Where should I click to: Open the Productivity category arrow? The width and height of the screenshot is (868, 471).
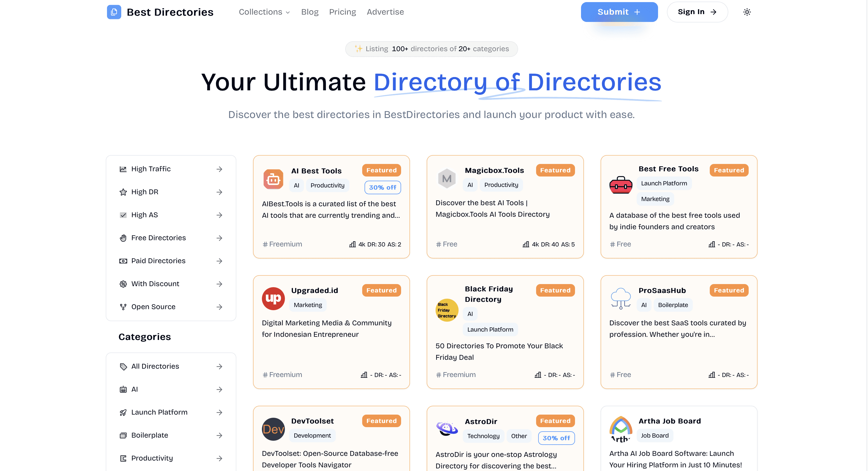[219, 458]
